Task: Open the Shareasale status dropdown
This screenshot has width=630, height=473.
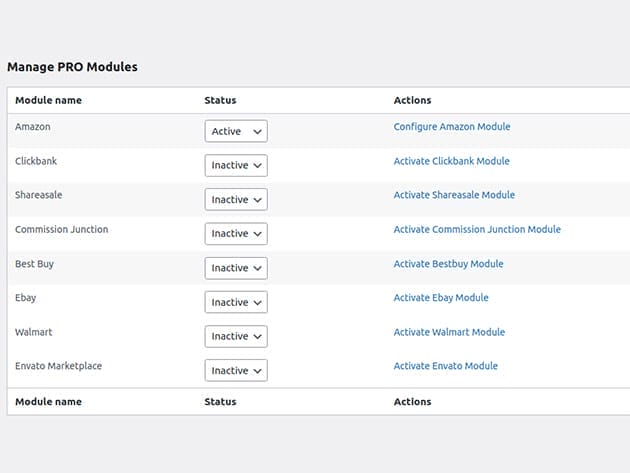Action: (x=236, y=199)
